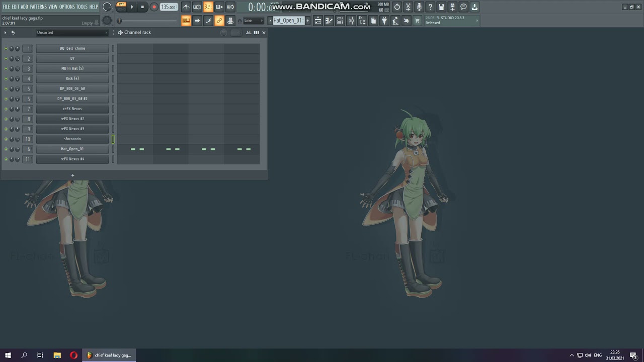Toggle the step edit arrow button

click(x=197, y=21)
